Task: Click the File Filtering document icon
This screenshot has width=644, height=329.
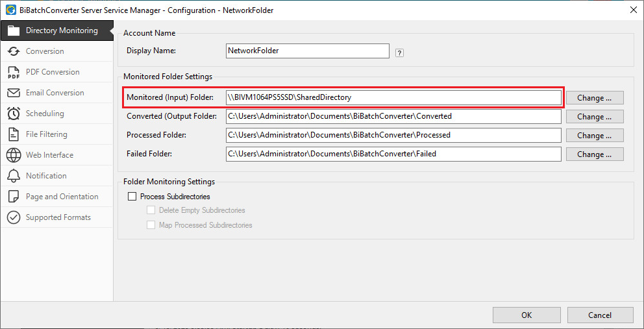Action: 14,134
